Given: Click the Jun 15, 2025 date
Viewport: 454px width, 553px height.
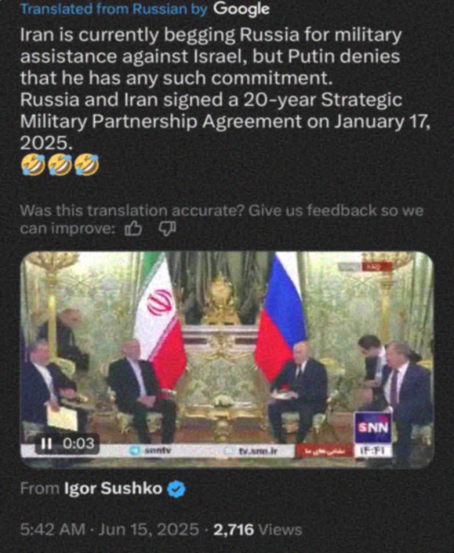Looking at the screenshot, I should 149,530.
